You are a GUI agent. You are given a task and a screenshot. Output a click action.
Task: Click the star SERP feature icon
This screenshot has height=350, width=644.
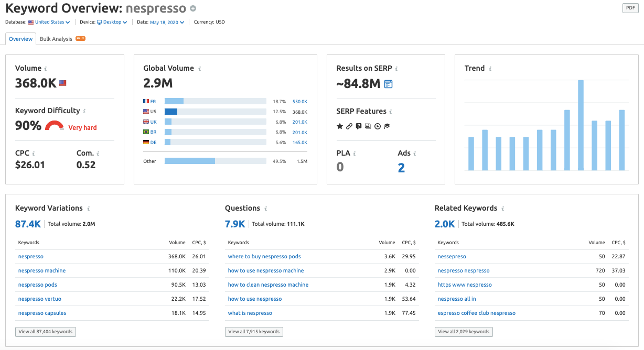pyautogui.click(x=340, y=126)
